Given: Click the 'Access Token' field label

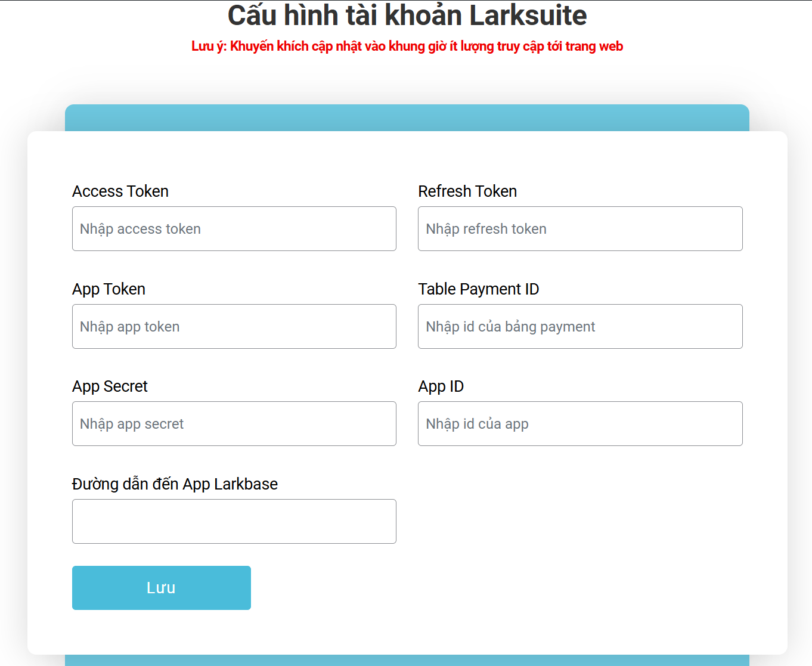Looking at the screenshot, I should (120, 191).
